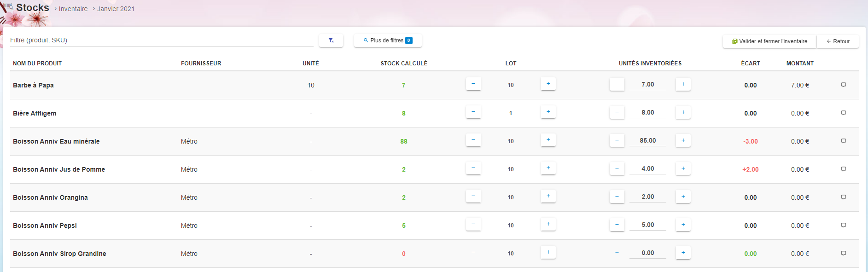Open comment icon for Bière Affligem
This screenshot has height=272, width=868.
click(843, 113)
